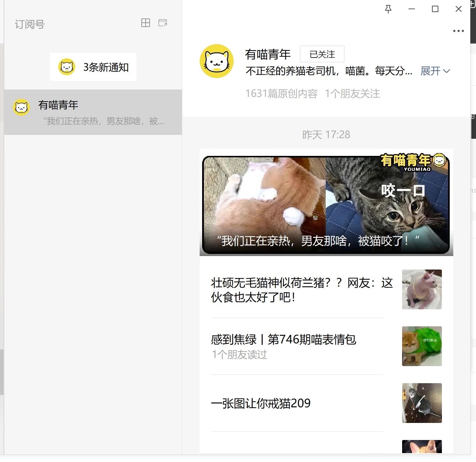This screenshot has width=476, height=462.
Task: Click the 1个朋友读过 label
Action: (239, 354)
